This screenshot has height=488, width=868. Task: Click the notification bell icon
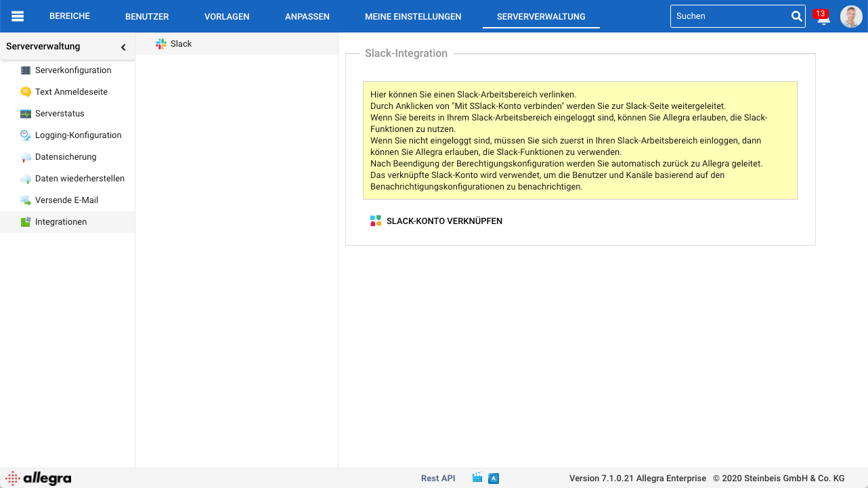click(x=823, y=18)
